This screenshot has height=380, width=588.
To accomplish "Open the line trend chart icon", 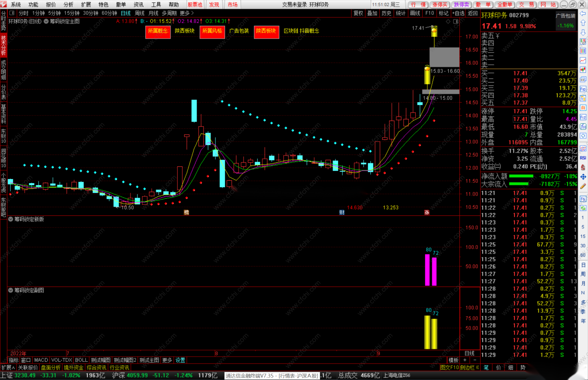I will tap(583, 60).
